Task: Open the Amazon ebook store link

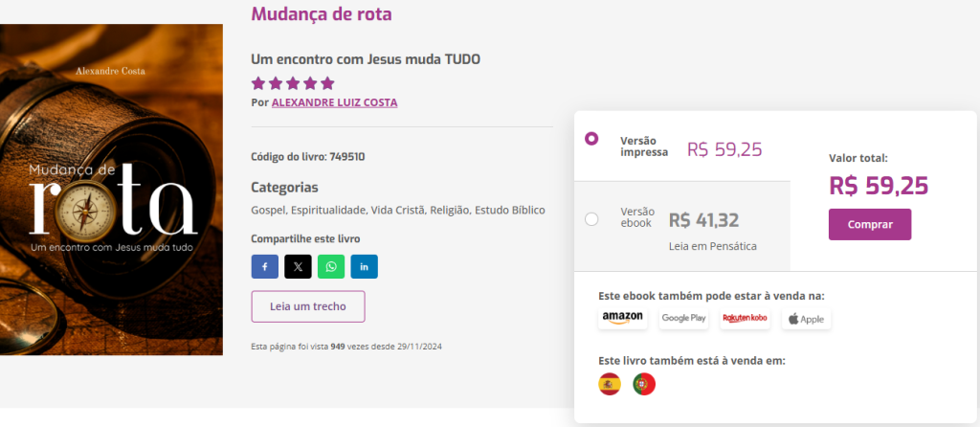Action: (x=623, y=318)
